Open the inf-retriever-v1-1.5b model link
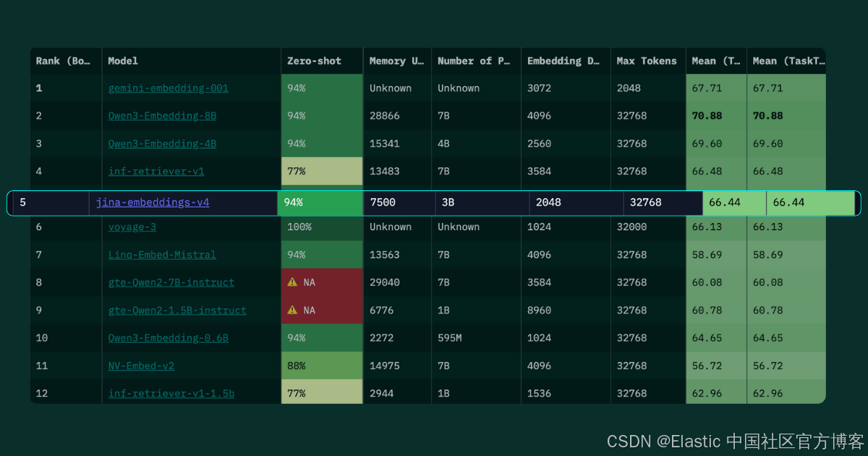This screenshot has width=868, height=456. 171,394
